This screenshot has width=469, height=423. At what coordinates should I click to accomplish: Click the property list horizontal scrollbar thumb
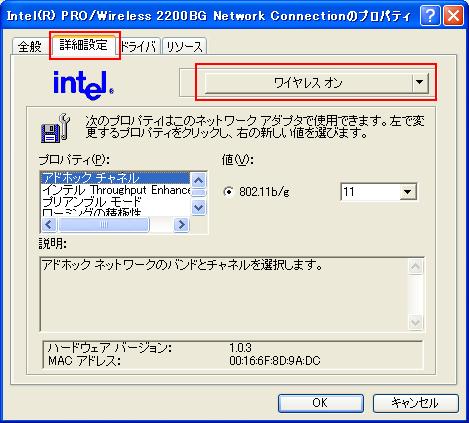(104, 225)
